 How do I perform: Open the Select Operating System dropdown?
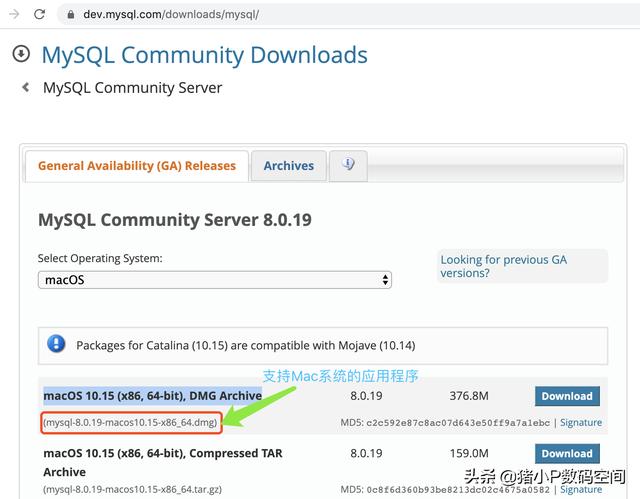click(x=215, y=280)
